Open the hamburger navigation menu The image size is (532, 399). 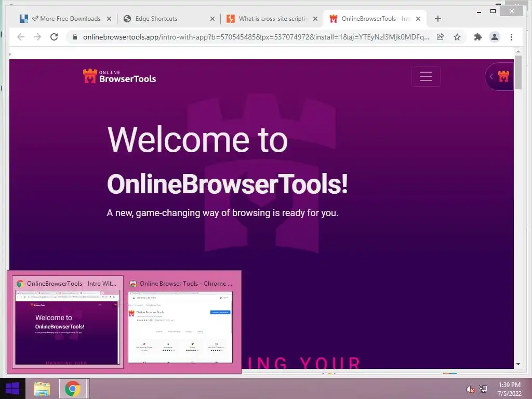click(x=426, y=76)
